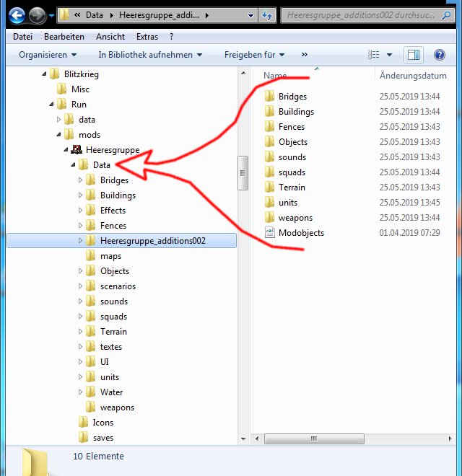Select the weapons folder icon in file list
Viewport: 462px width, 476px height.
tap(269, 218)
